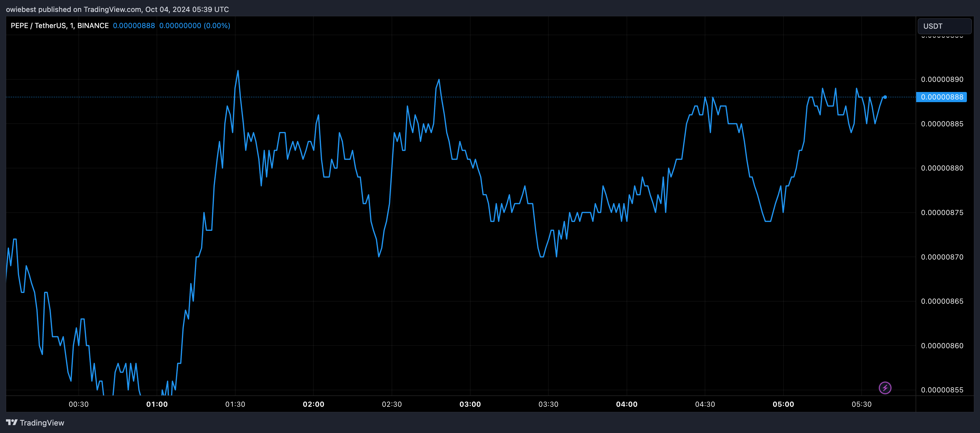The width and height of the screenshot is (980, 433).
Task: Click the 0.00000000 (0.00%) change value
Action: point(194,25)
